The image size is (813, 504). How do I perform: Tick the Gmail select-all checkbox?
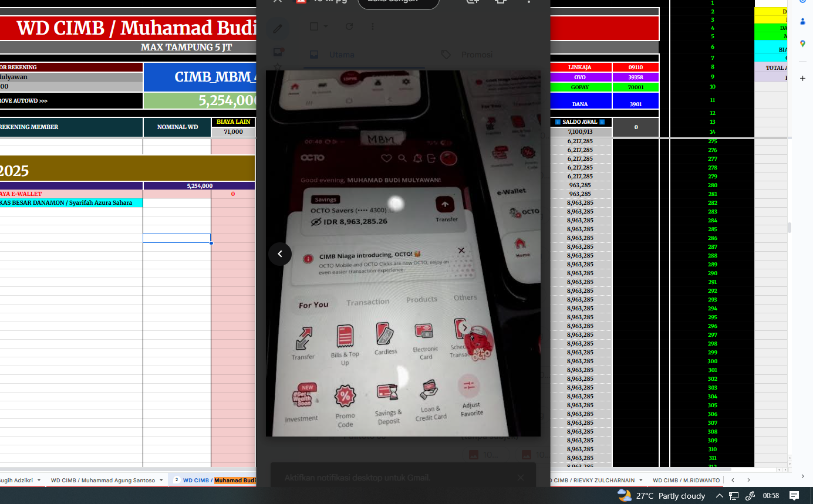314,26
